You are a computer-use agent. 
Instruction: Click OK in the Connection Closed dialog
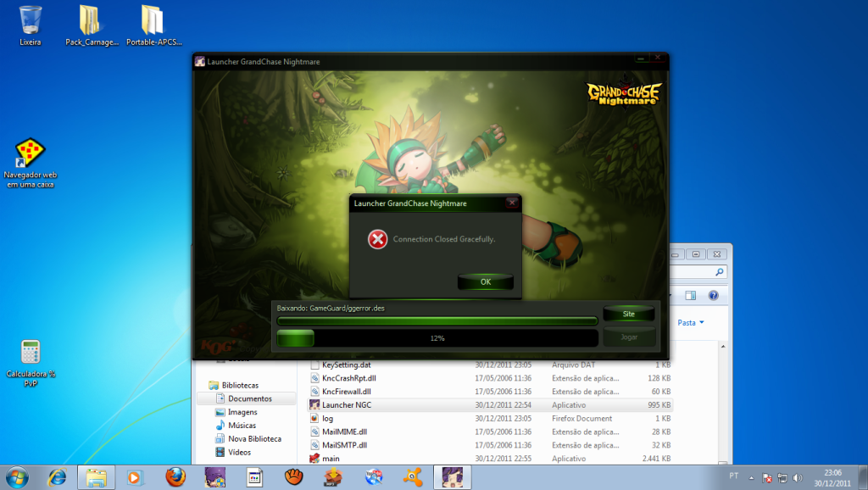tap(485, 281)
